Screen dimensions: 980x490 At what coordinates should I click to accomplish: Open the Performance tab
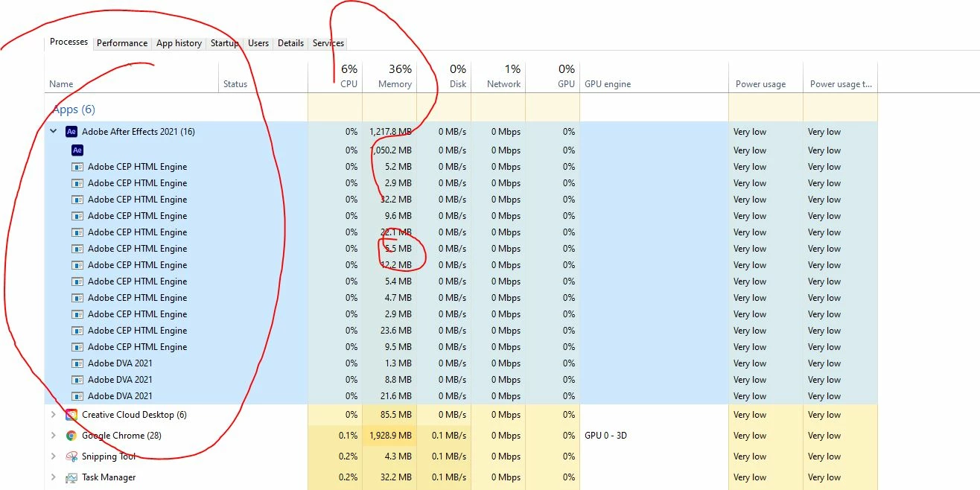click(122, 43)
